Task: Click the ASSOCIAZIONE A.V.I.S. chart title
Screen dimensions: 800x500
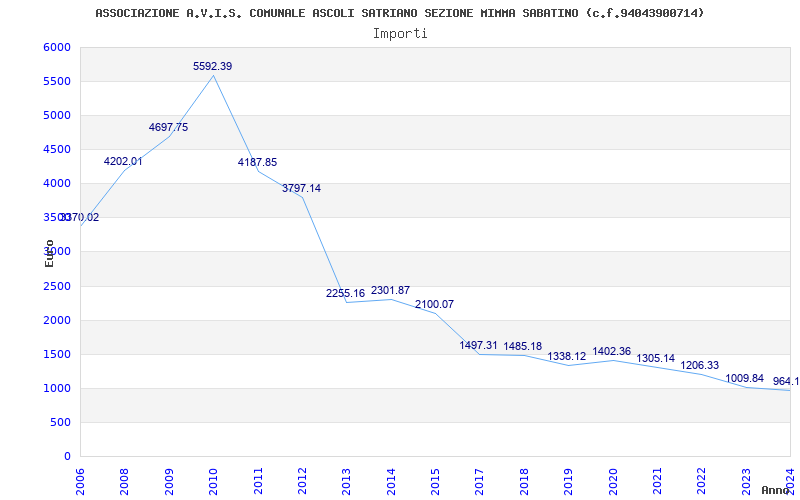Action: [399, 13]
